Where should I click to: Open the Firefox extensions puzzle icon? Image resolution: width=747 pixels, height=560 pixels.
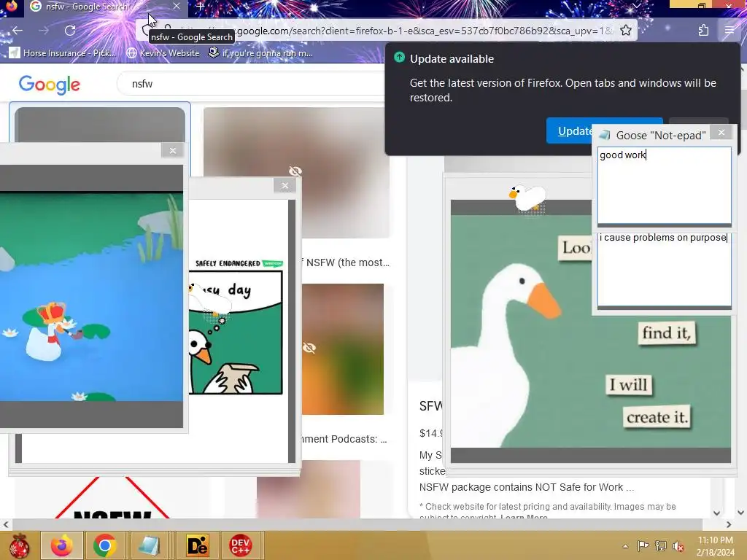click(x=704, y=31)
